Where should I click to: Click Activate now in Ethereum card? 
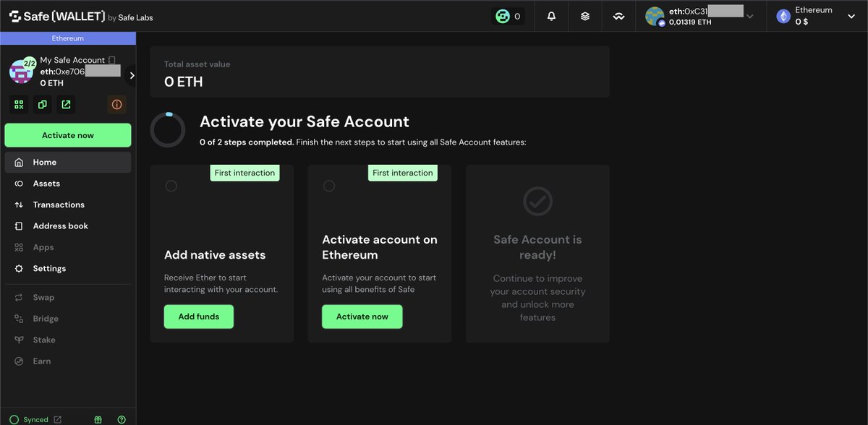362,317
